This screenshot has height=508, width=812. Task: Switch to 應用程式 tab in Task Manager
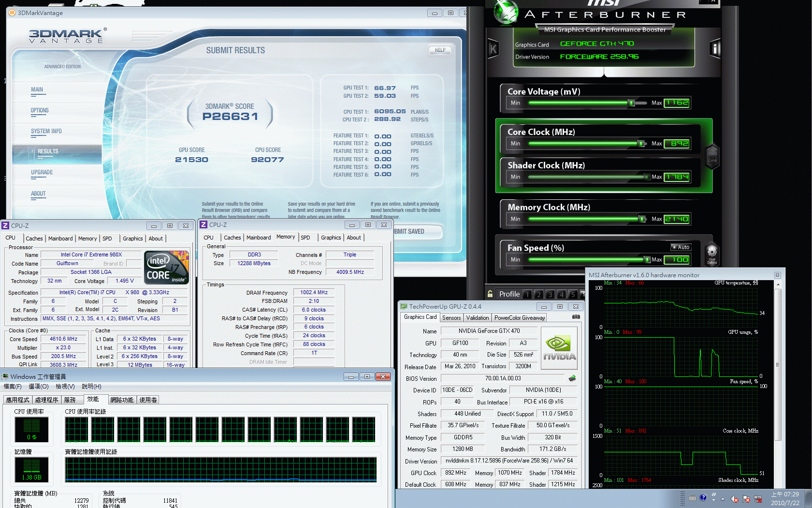tap(18, 400)
